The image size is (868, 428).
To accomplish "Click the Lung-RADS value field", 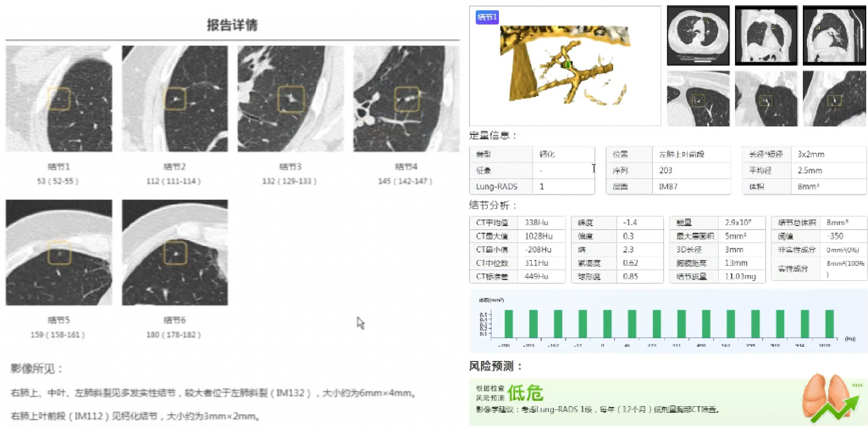I will [563, 186].
